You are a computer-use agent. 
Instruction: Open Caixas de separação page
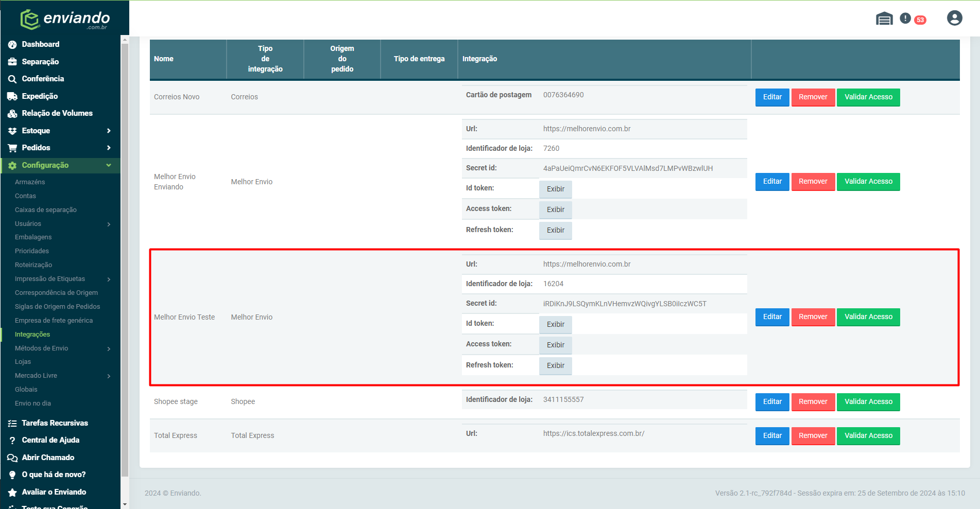46,210
